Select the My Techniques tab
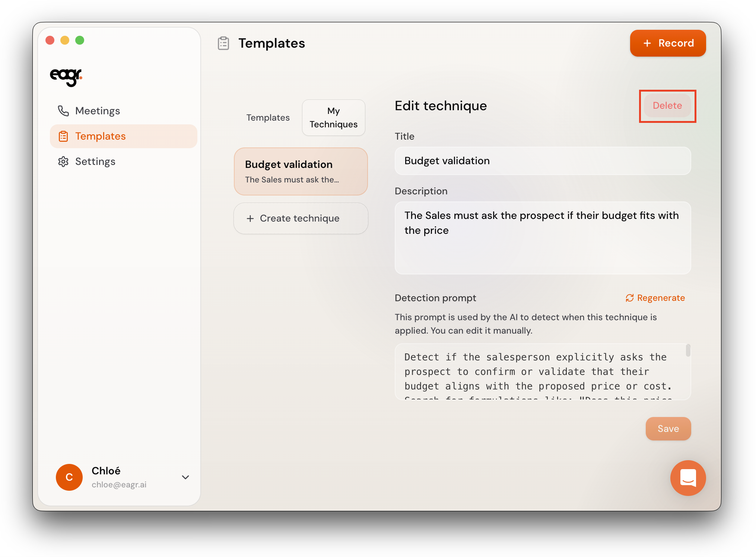The image size is (756, 557). click(333, 118)
